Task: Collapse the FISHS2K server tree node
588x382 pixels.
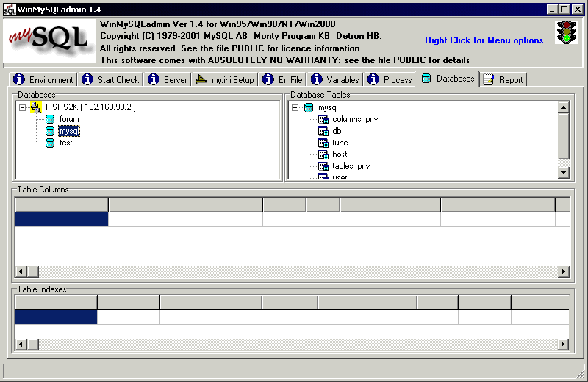Action: (x=23, y=107)
